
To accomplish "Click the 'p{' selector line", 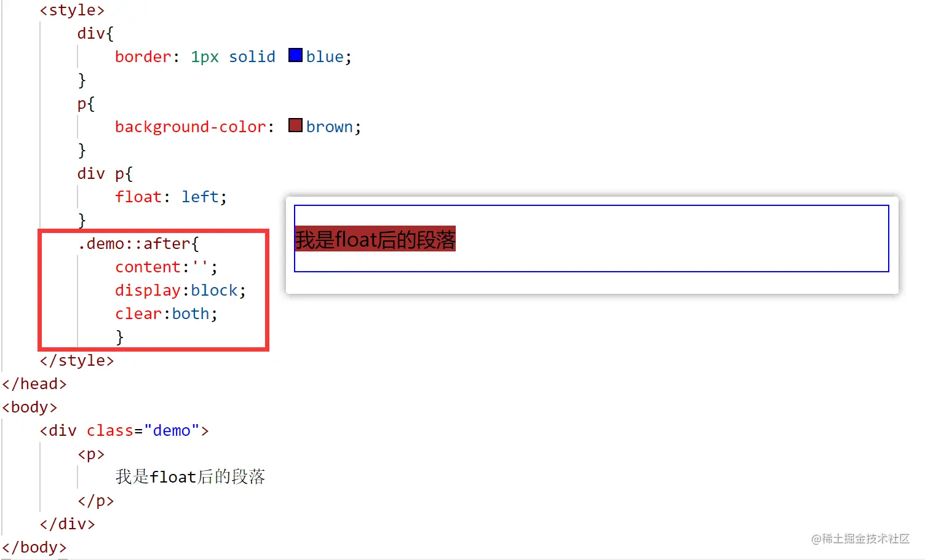I will (x=86, y=103).
